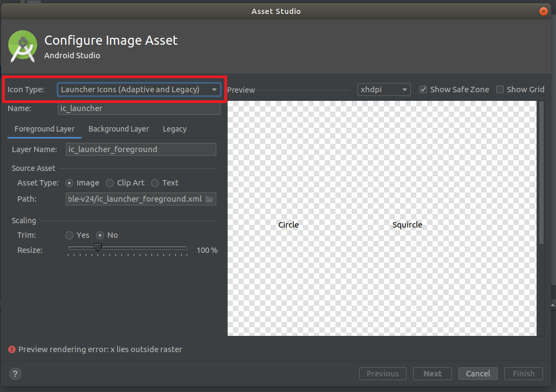556x392 pixels.
Task: Open the Legacy tab
Action: [x=174, y=129]
